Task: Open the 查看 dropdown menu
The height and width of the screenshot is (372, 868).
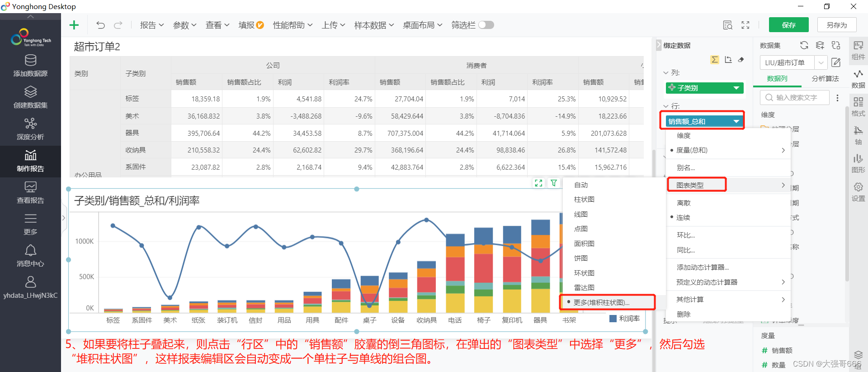Action: (x=217, y=25)
